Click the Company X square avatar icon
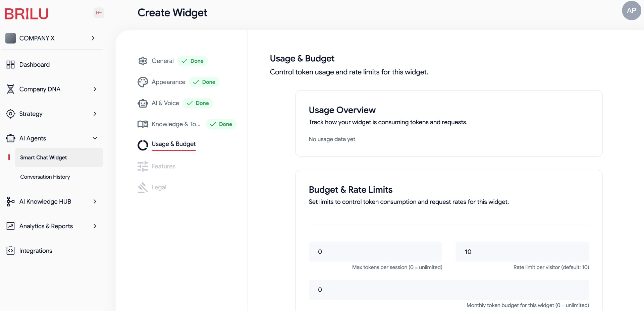 tap(10, 38)
